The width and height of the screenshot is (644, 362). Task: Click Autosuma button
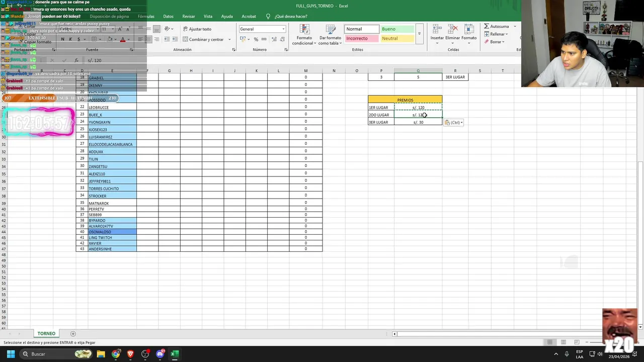click(x=497, y=26)
